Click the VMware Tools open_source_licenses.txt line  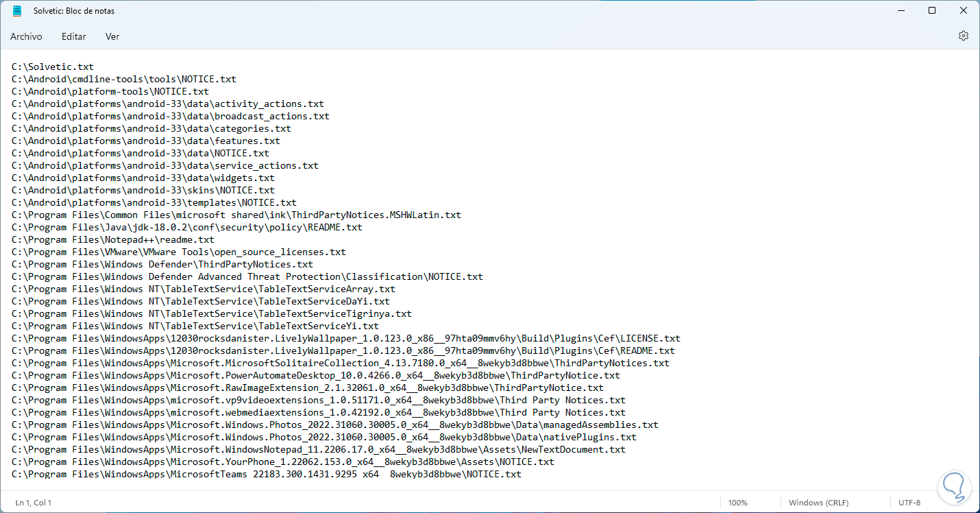[x=179, y=252]
